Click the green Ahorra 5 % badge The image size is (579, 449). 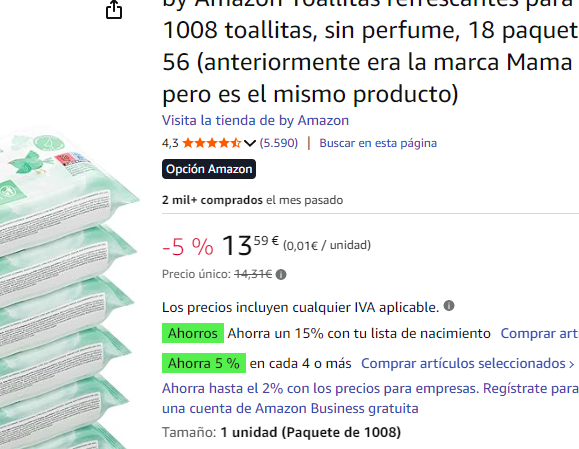(x=204, y=363)
